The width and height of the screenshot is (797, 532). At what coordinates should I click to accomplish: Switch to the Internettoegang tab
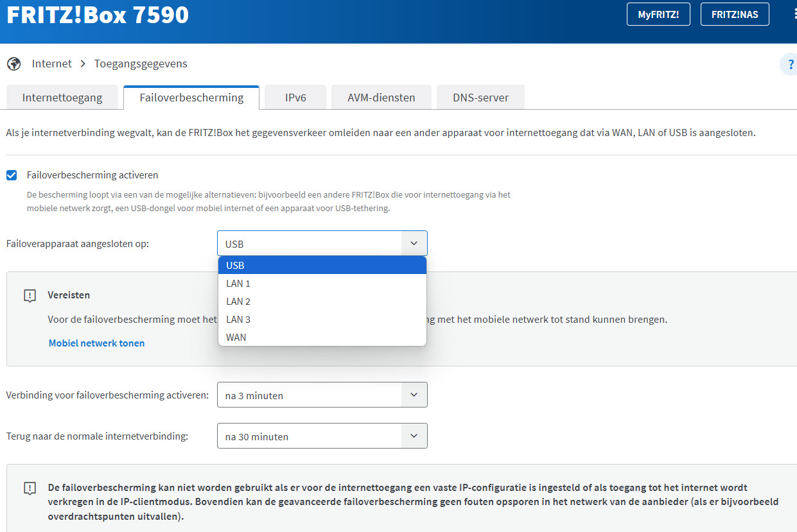pos(62,98)
